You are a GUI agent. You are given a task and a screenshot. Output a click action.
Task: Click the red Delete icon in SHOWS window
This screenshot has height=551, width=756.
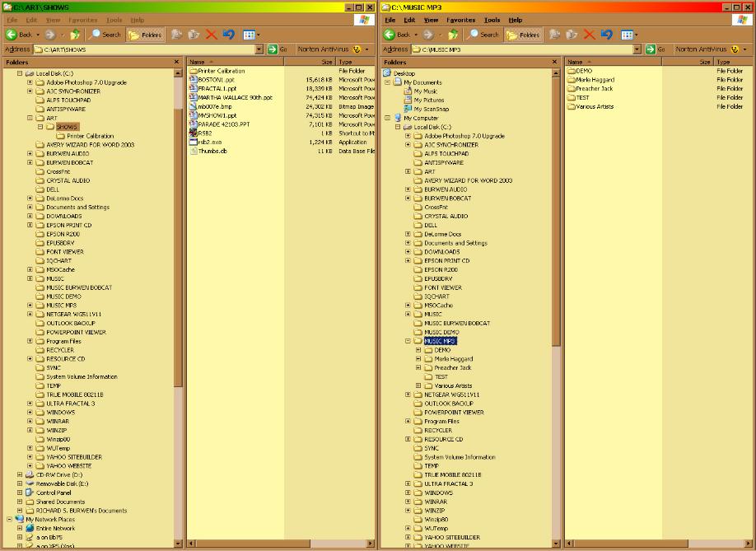click(x=211, y=35)
